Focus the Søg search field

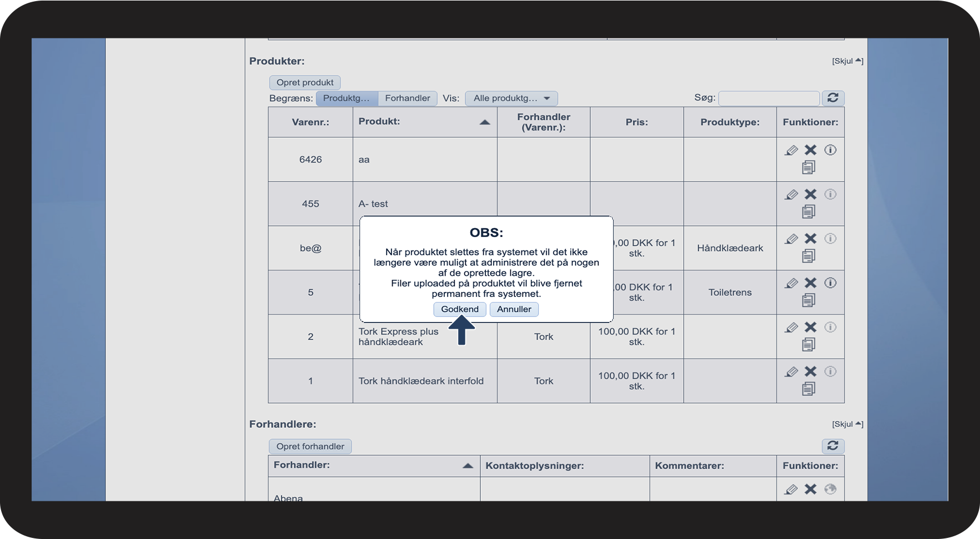(x=768, y=98)
